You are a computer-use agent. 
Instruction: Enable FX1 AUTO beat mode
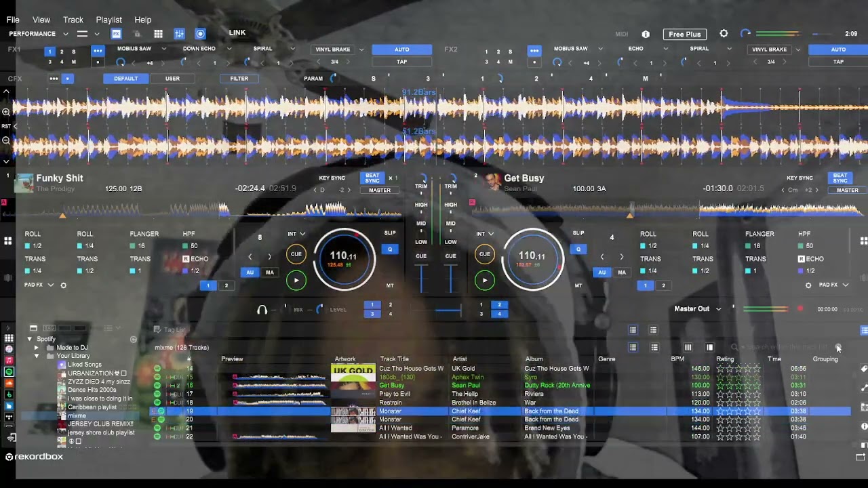402,49
